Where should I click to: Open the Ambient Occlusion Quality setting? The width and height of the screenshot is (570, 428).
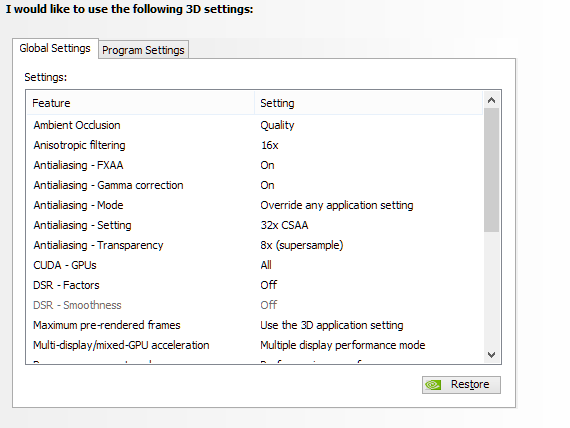tap(277, 125)
